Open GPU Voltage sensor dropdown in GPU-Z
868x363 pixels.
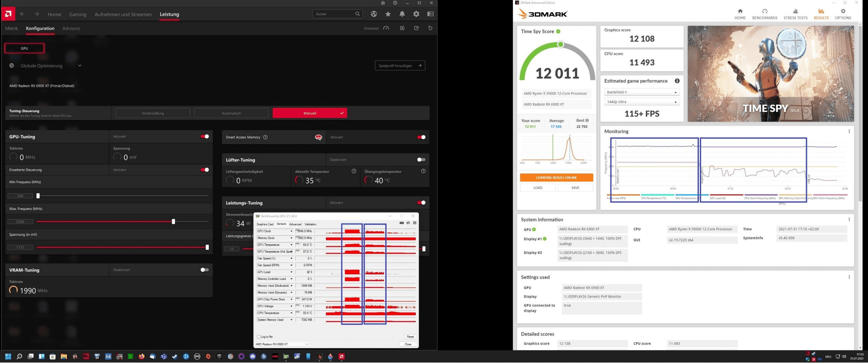point(291,306)
